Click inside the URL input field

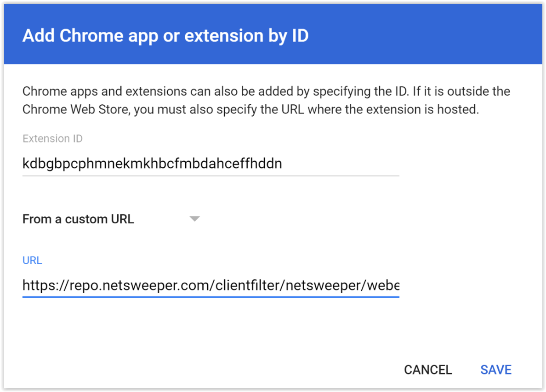tap(210, 285)
